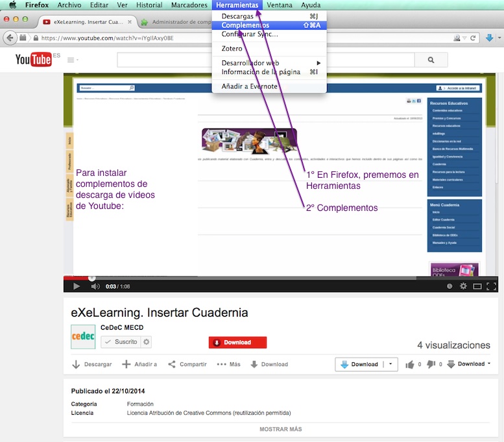Click the boxed blue-arrow Download button
The width and height of the screenshot is (504, 442).
pyautogui.click(x=360, y=364)
